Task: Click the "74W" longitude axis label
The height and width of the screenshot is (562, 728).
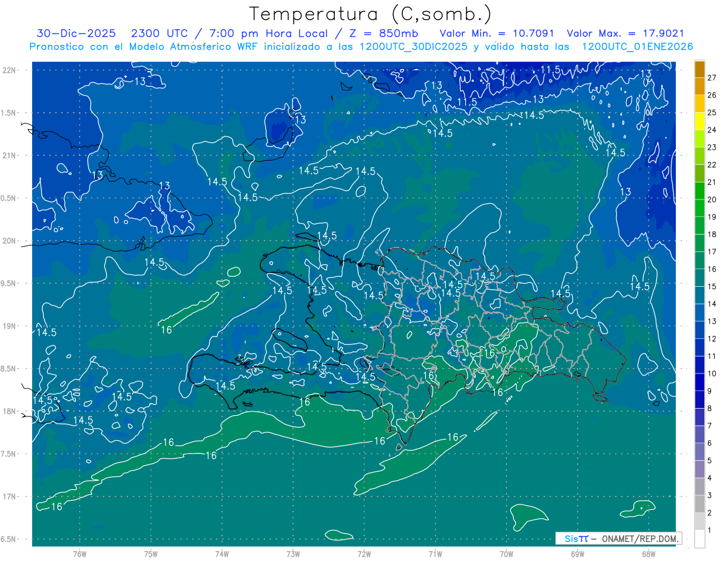Action: click(222, 554)
